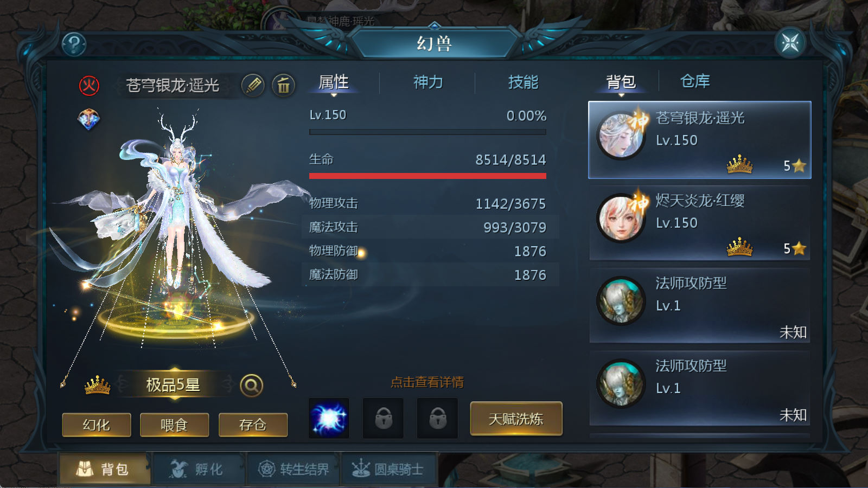Click the trash can delete icon

click(x=283, y=85)
